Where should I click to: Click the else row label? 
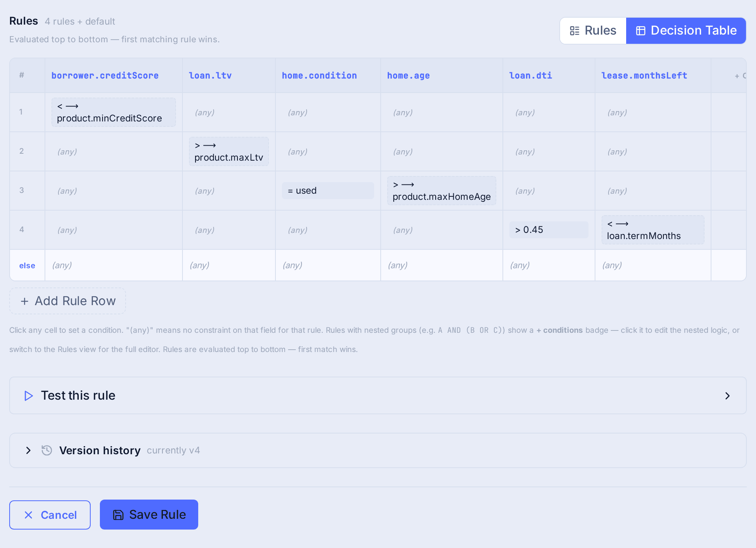click(27, 266)
